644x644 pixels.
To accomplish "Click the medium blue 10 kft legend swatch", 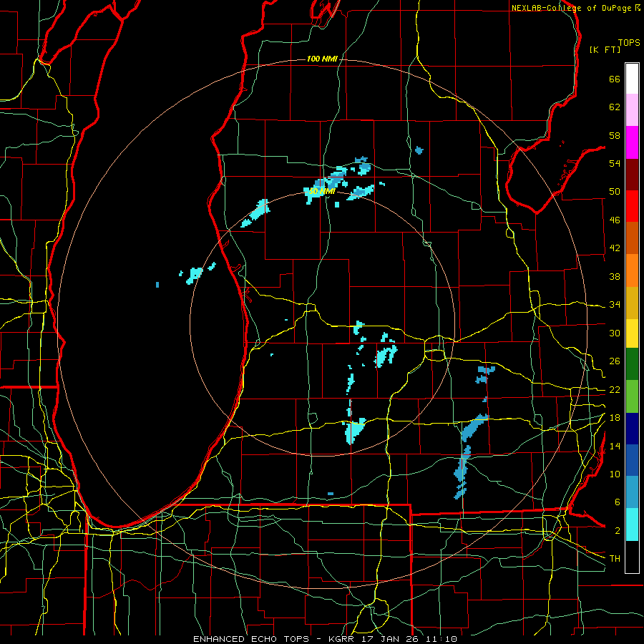I will tap(632, 461).
